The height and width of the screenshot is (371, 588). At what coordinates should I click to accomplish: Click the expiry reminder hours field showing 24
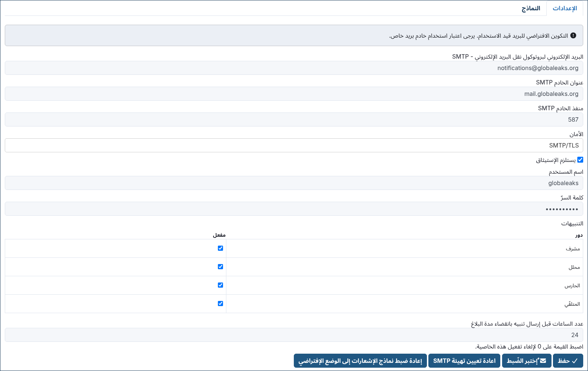click(294, 335)
